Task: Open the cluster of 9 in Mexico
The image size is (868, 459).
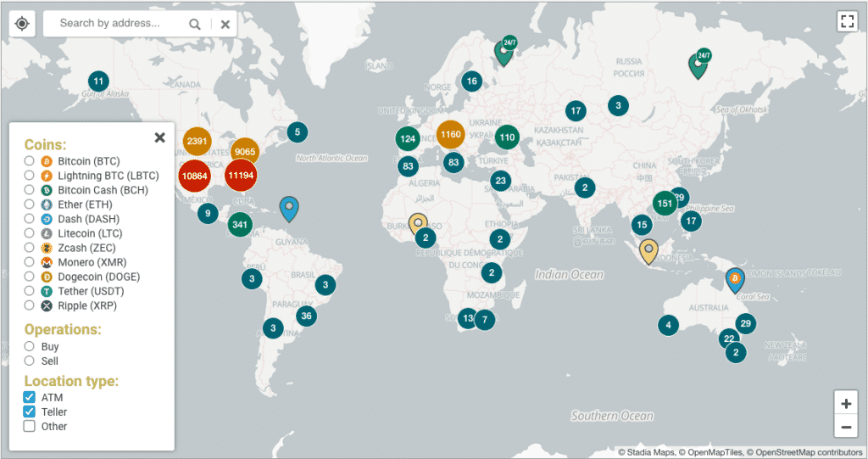Action: click(x=208, y=213)
